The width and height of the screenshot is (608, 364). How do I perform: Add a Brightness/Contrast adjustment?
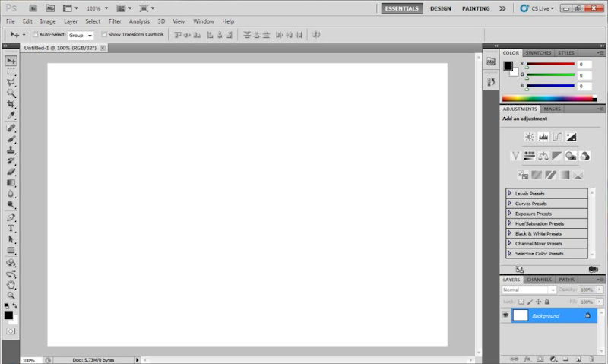529,137
